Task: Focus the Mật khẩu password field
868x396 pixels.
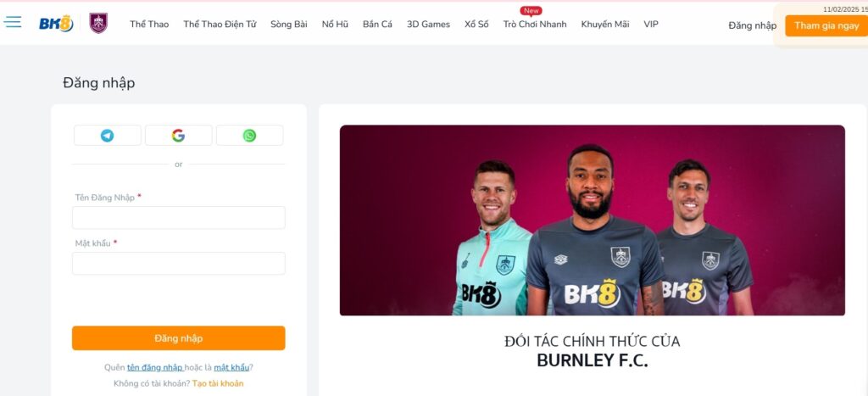Action: (179, 264)
